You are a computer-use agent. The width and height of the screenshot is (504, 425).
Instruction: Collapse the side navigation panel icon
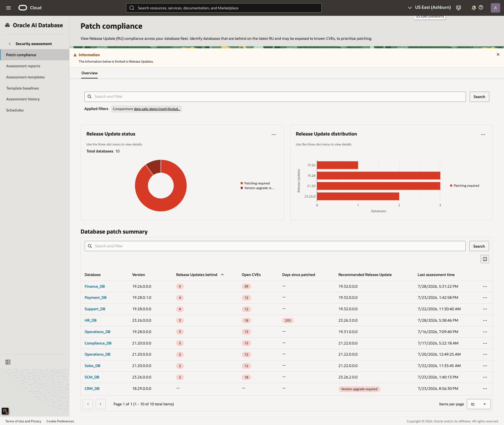(8, 362)
